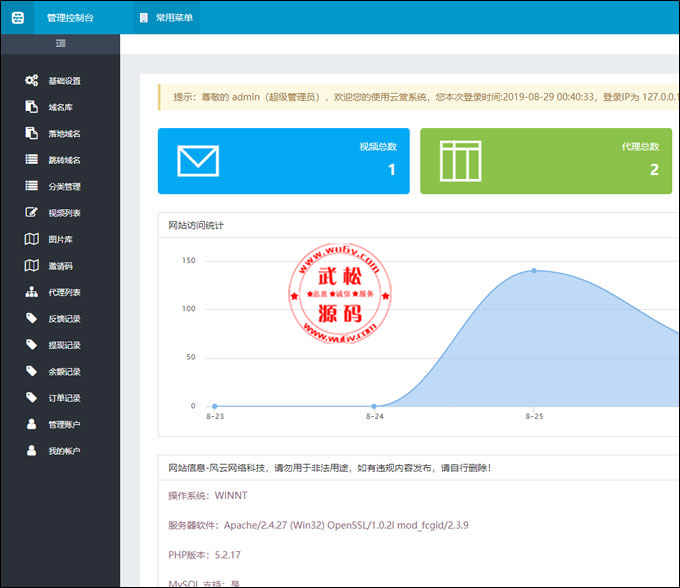Open 分类管理 via its list icon

coord(31,186)
